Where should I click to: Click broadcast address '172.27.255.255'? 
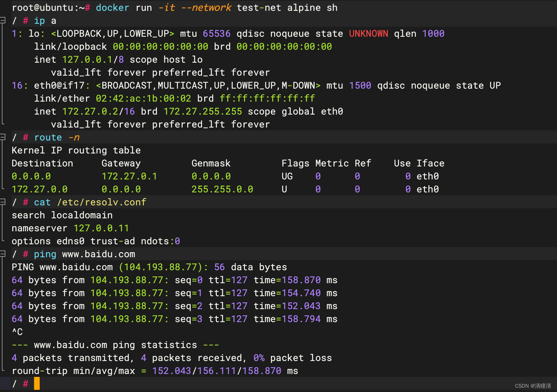[203, 111]
